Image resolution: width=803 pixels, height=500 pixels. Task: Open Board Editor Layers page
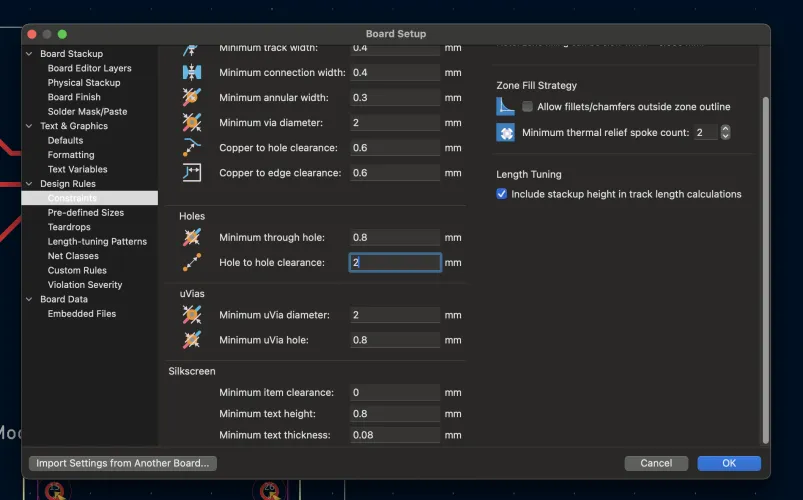pos(90,68)
